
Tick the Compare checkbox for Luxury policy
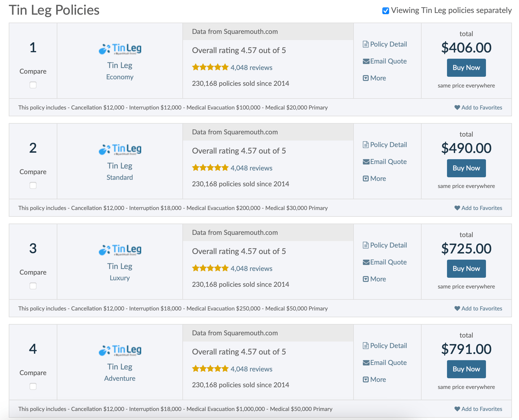(33, 286)
